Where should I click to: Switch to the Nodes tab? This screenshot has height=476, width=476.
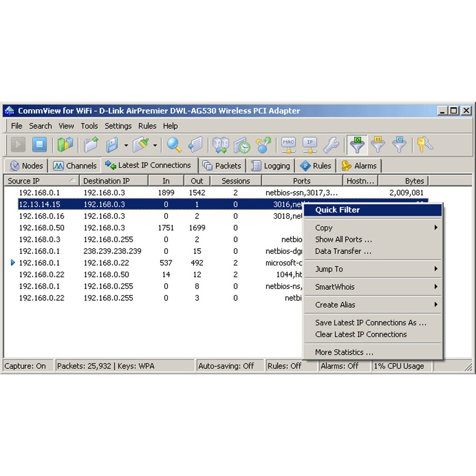(27, 166)
